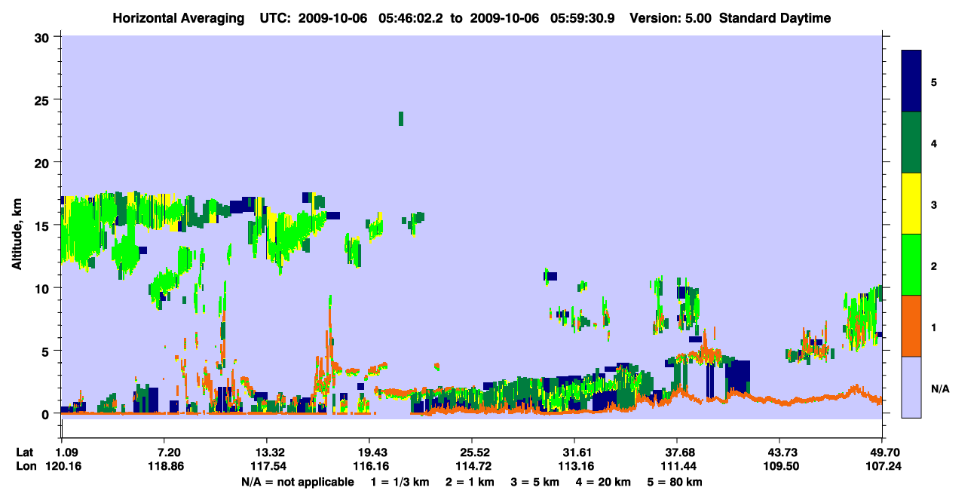Viewport: 980px width, 503px height.
Task: Click the 'Standard Daytime' title text
Action: tap(775, 18)
